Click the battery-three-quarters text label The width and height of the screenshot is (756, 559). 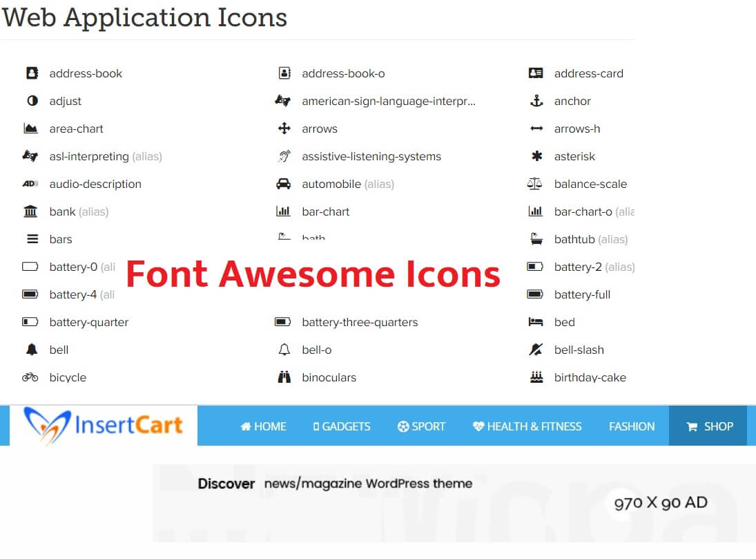(x=360, y=322)
